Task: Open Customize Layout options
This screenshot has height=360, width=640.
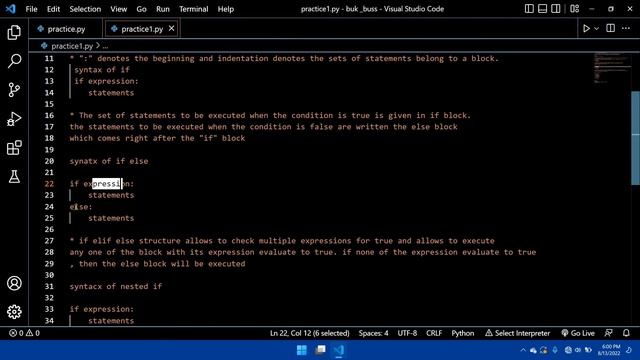Action: click(574, 9)
